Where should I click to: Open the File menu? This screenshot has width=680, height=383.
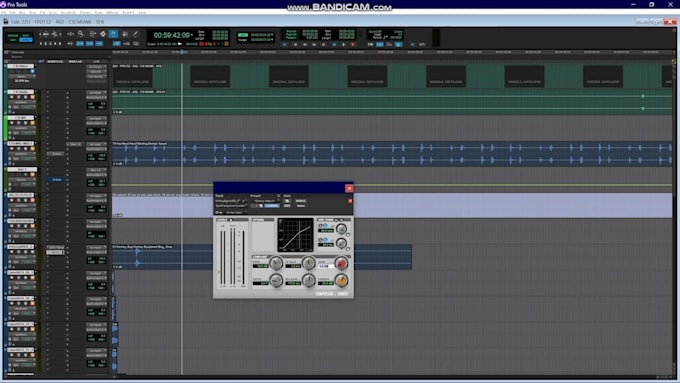(3, 13)
